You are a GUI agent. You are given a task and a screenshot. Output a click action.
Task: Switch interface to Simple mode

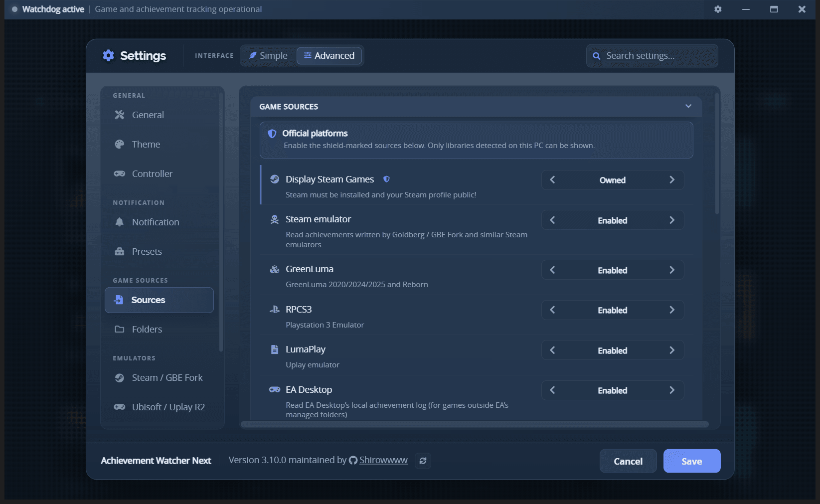[269, 55]
